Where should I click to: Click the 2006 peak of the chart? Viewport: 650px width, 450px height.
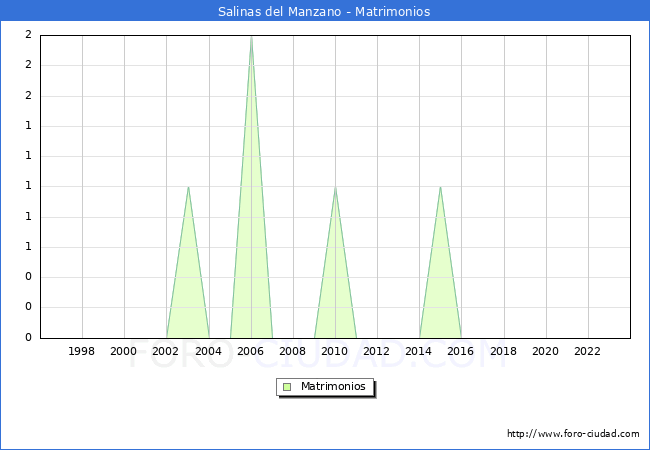tap(251, 37)
